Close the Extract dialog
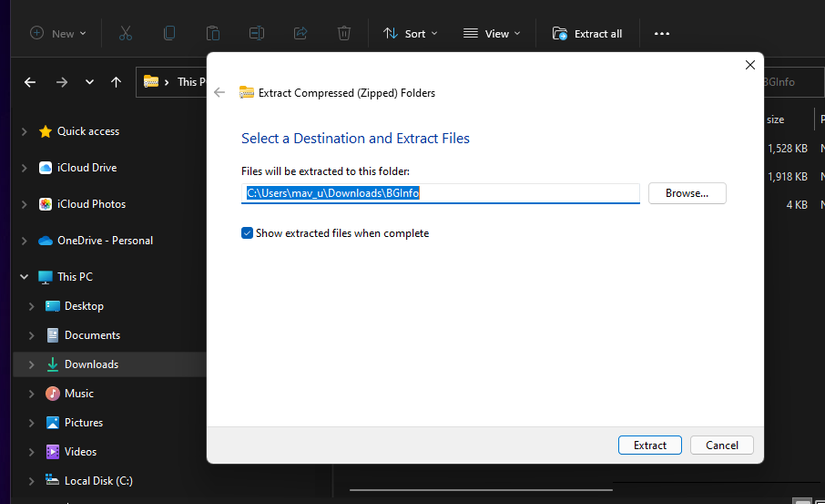825x504 pixels. pos(750,65)
